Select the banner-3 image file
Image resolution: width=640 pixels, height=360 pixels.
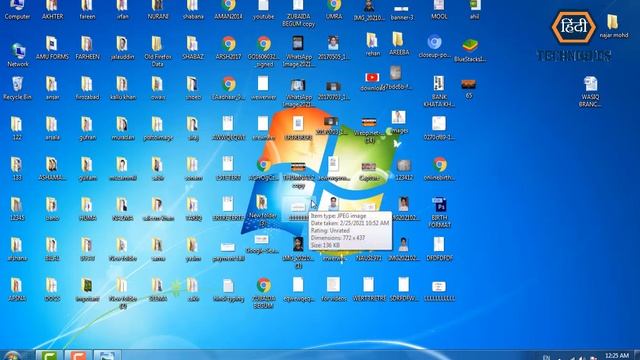pos(402,13)
